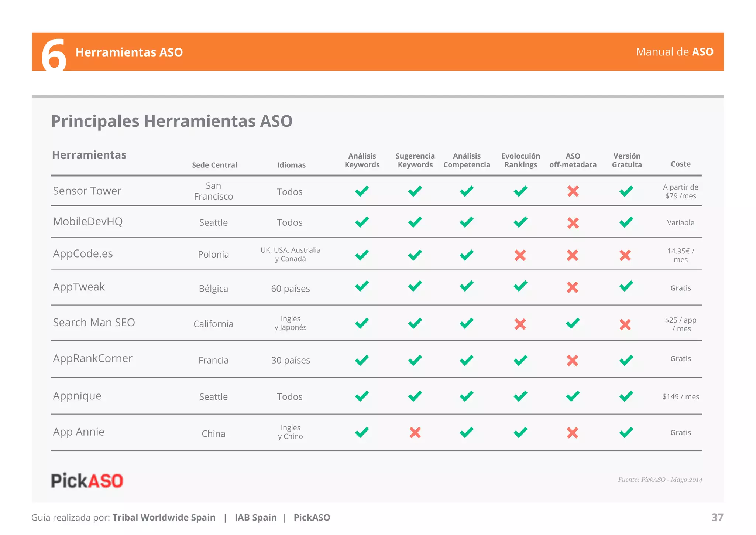
Task: Click AppRankCorner's Versión Gratuita green checkmark
Action: coord(626,360)
